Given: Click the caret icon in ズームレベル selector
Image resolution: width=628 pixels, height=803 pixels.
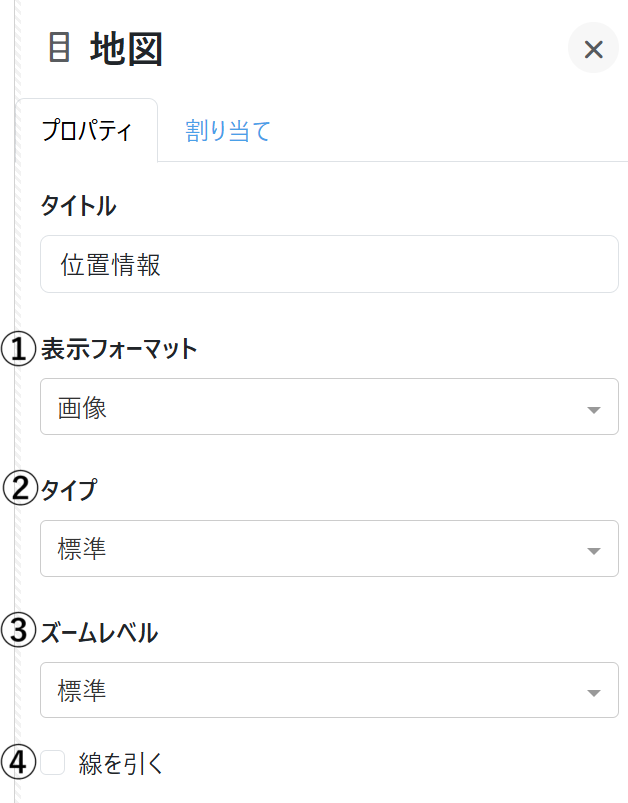Looking at the screenshot, I should [593, 693].
